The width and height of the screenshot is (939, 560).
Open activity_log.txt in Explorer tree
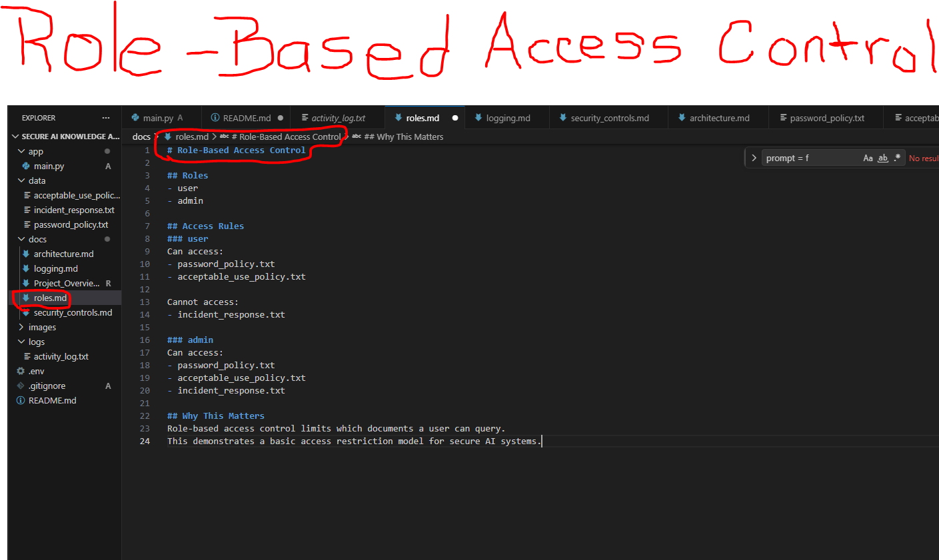click(x=65, y=356)
